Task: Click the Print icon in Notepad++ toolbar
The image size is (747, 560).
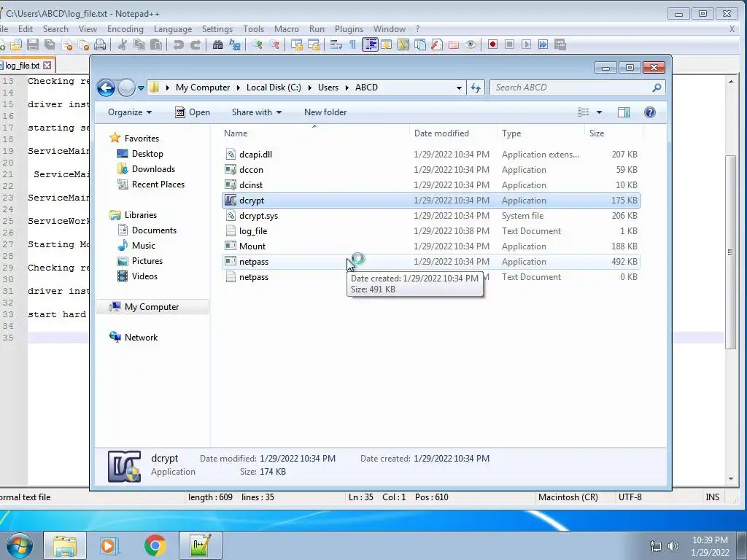Action: (x=100, y=44)
